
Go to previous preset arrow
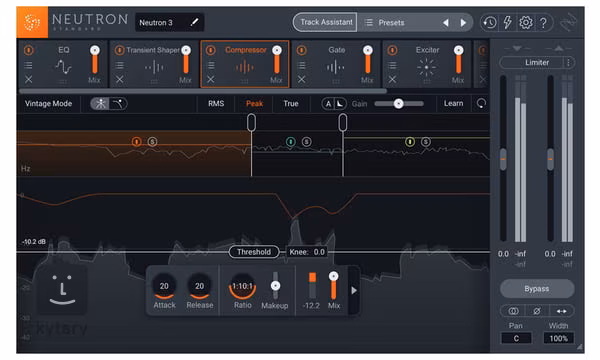446,23
